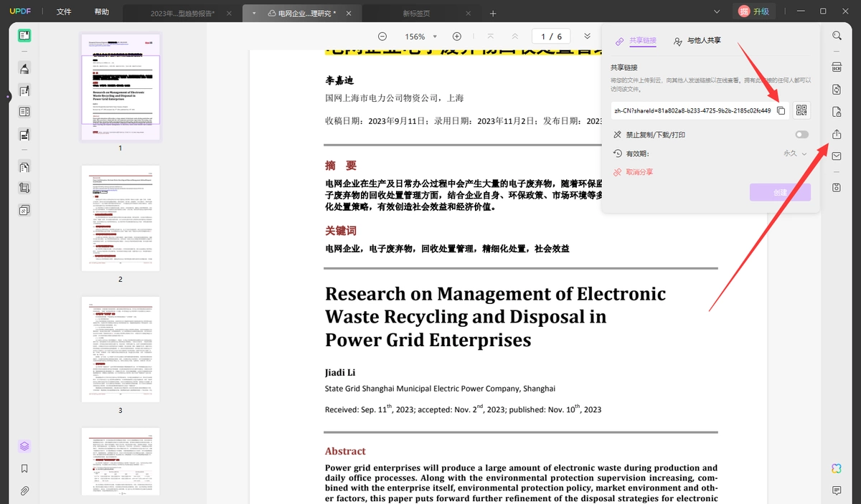The image size is (861, 504).
Task: Open the OCR recognition tool
Action: tap(837, 67)
